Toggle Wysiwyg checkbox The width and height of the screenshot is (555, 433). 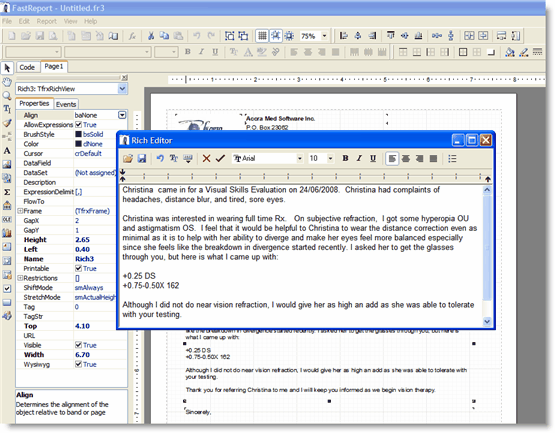click(78, 364)
